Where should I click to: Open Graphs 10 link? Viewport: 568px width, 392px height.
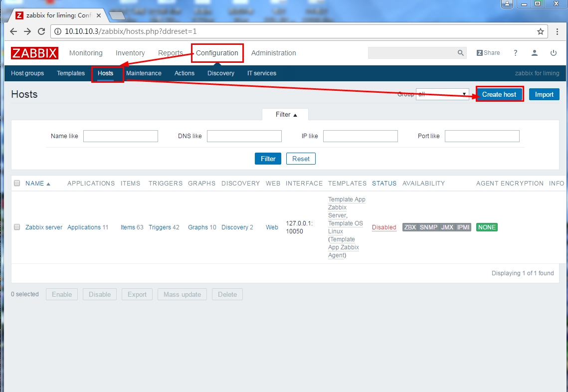tap(198, 227)
